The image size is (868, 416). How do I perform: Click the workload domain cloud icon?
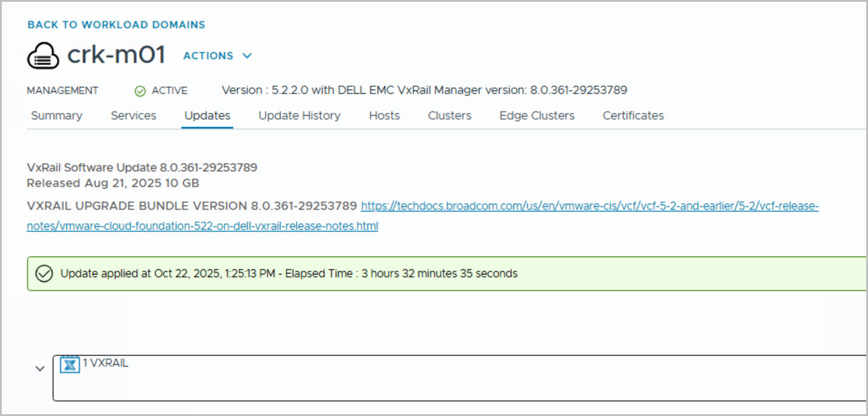coord(43,56)
